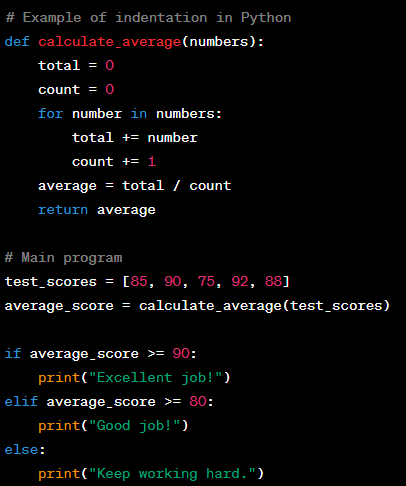Click the else keyword

(21, 450)
